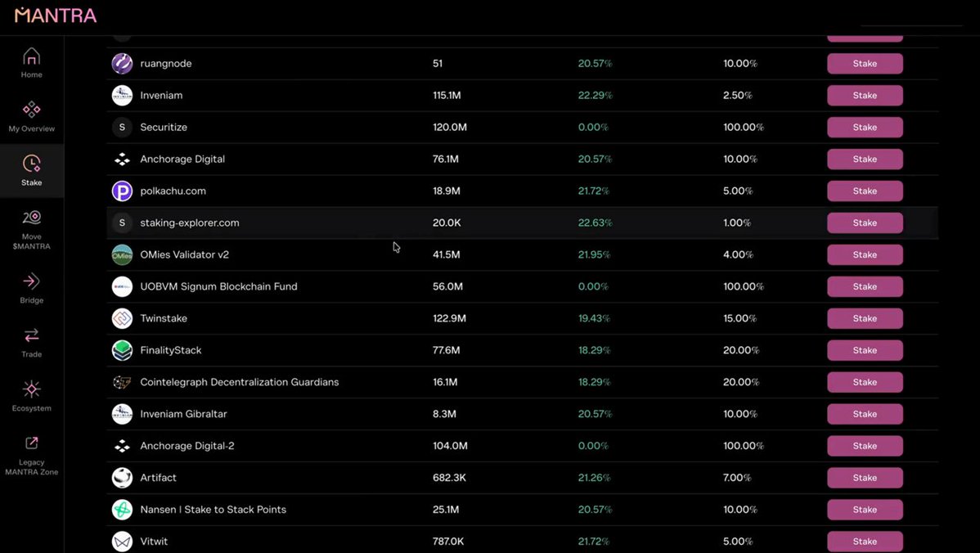Click Twinstake's 15.00% commission value
980x553 pixels.
(x=739, y=318)
